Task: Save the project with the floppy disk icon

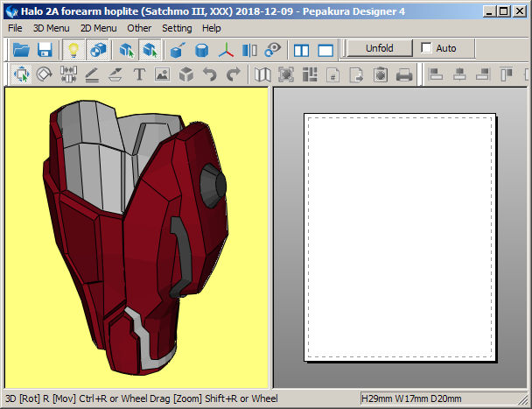Action: click(45, 50)
